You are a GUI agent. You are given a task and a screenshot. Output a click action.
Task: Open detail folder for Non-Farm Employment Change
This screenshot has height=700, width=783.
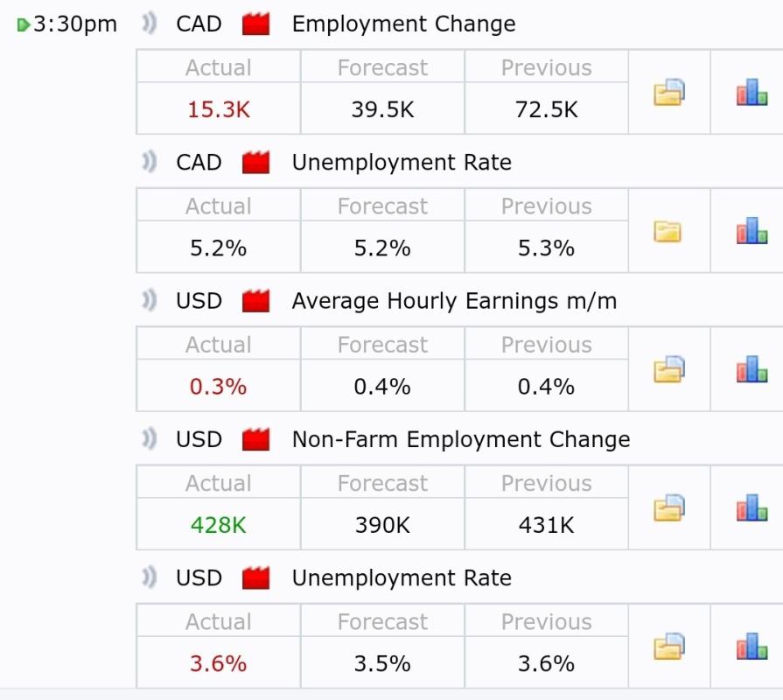point(669,507)
